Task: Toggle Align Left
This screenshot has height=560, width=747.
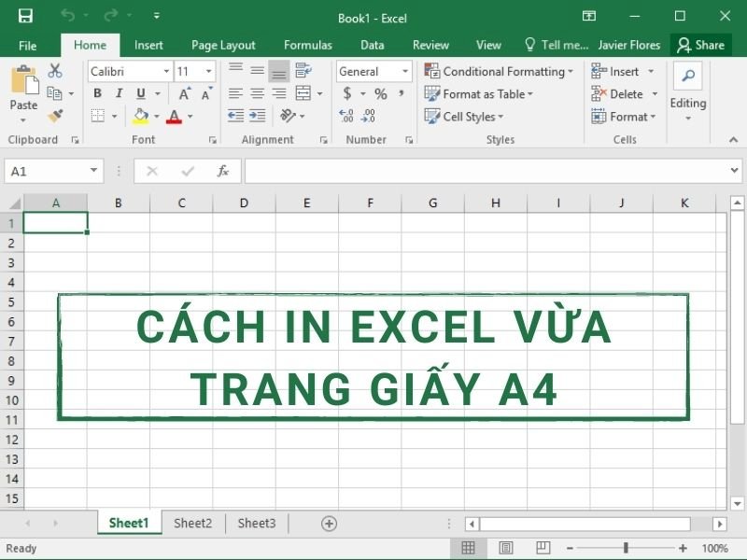Action: [235, 93]
